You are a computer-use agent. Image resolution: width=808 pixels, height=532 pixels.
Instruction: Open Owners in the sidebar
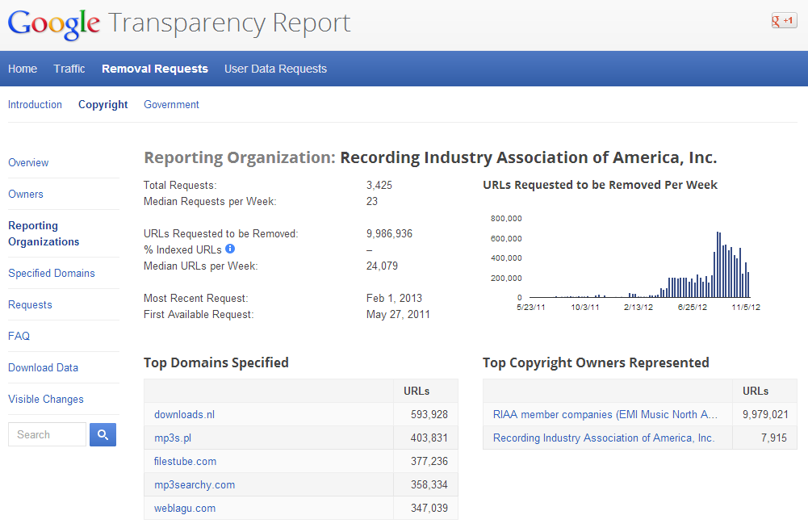pos(26,194)
